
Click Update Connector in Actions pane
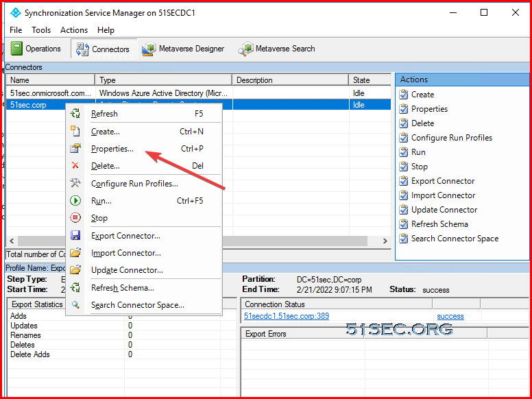(x=444, y=210)
